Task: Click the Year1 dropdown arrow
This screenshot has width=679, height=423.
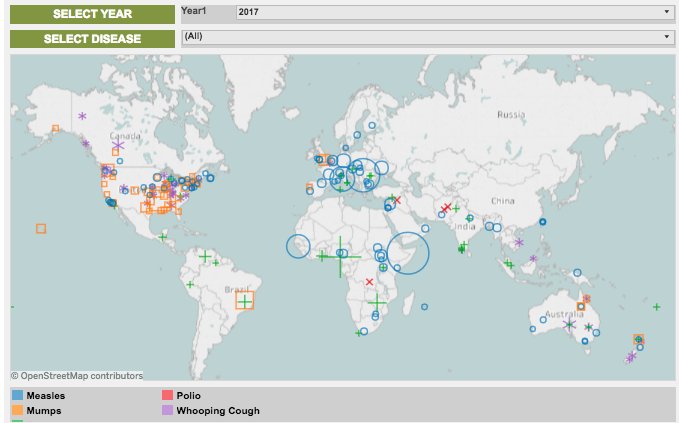Action: (x=666, y=12)
